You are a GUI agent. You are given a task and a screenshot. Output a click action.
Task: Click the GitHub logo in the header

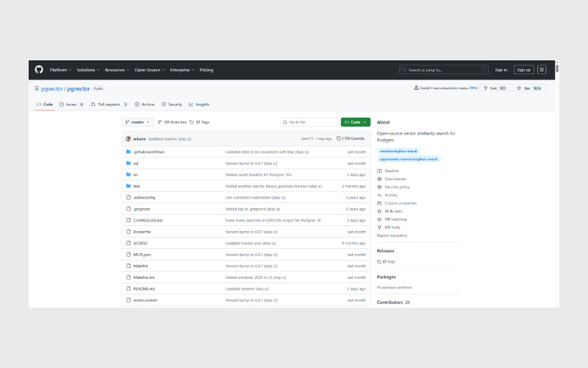[x=39, y=70]
